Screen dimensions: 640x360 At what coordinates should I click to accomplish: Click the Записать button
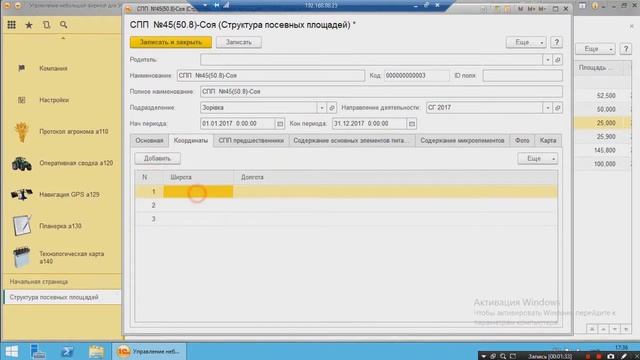239,42
